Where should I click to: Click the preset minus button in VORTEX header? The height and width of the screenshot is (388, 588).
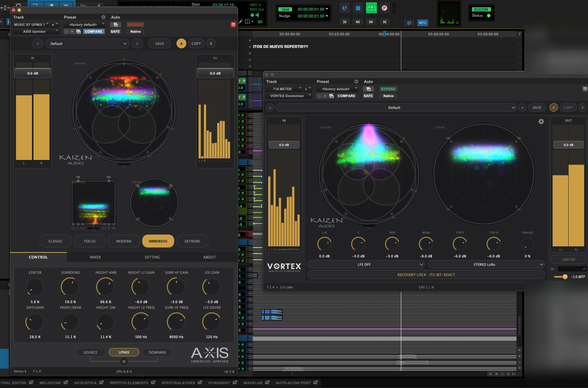coord(319,96)
